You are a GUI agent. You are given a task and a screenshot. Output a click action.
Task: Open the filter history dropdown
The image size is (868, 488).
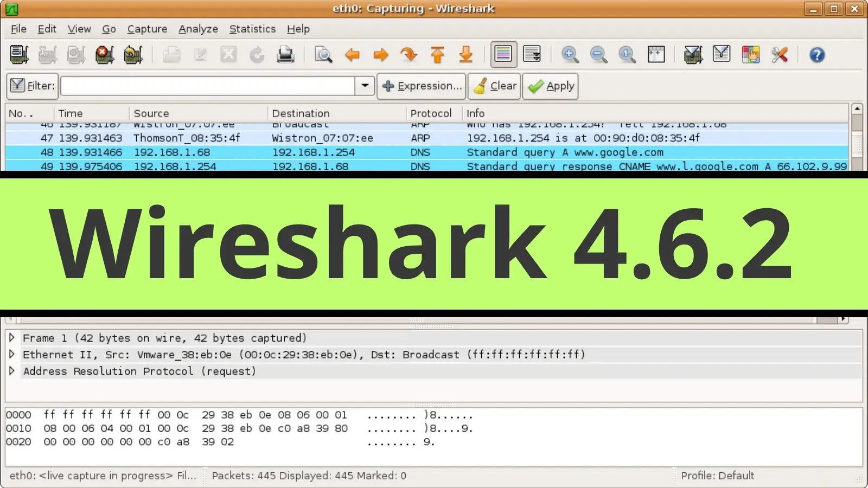point(364,86)
